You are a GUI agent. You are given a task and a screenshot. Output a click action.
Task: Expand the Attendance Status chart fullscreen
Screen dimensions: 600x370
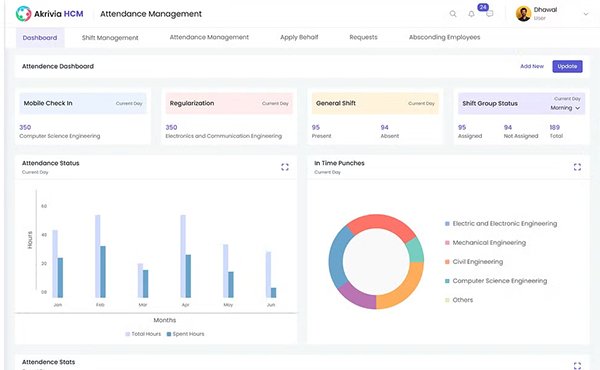click(x=285, y=167)
